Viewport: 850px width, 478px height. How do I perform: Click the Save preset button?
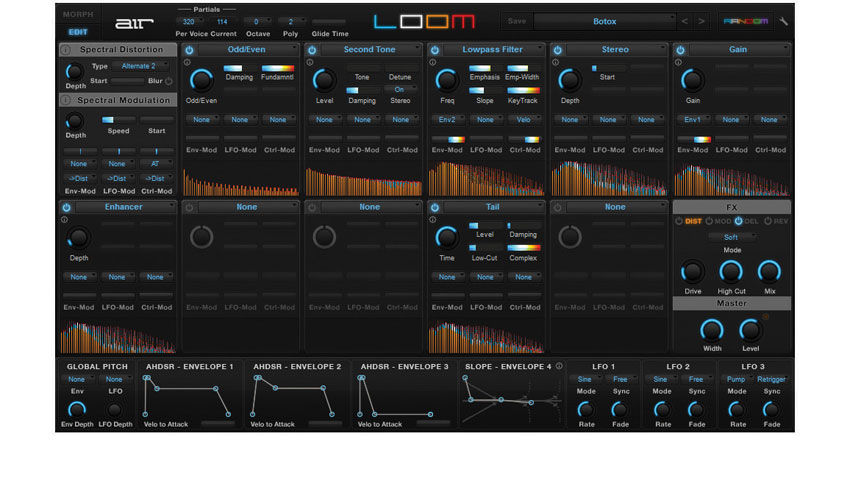[517, 22]
